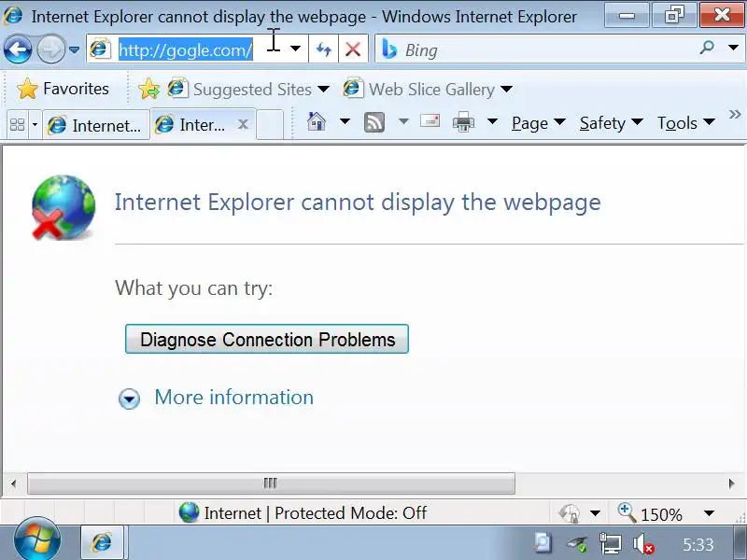Open the Print options dropdown arrow
The height and width of the screenshot is (560, 747).
493,122
